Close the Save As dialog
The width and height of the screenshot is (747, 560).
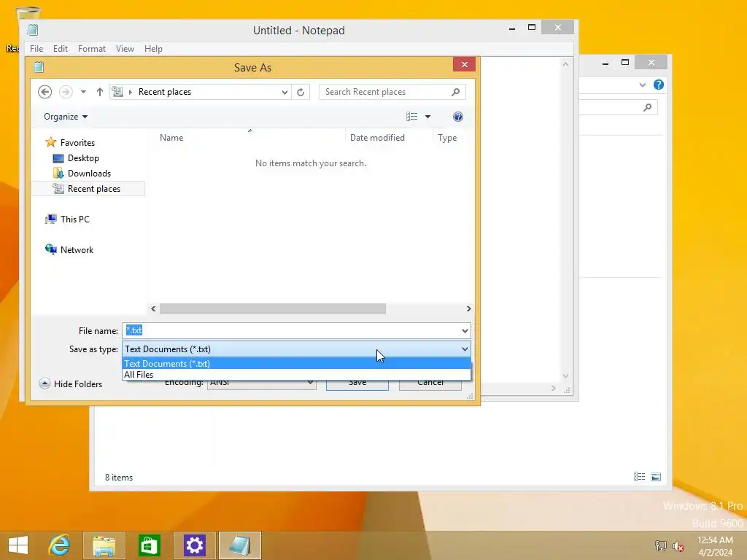465,64
